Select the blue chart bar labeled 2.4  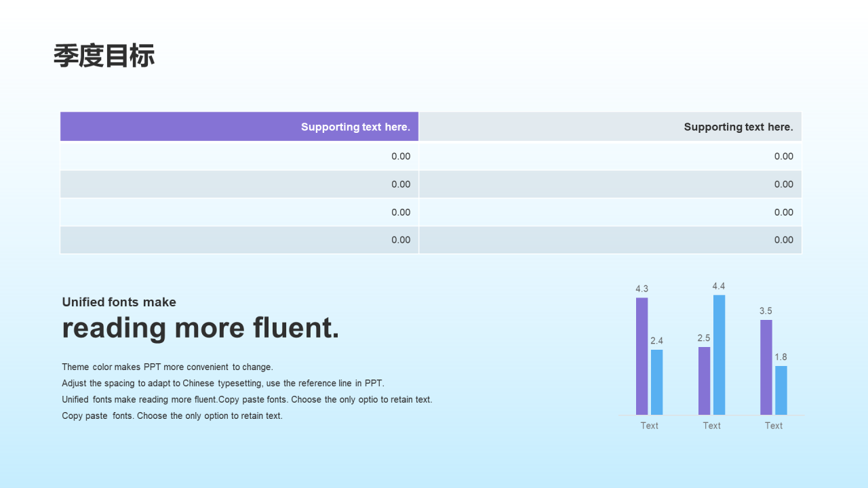[656, 382]
